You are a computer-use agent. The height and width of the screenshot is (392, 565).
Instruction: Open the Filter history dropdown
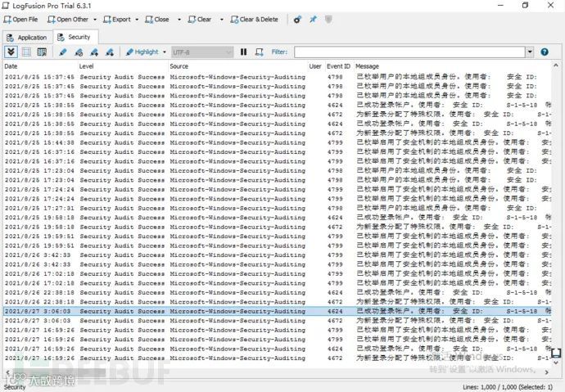530,52
